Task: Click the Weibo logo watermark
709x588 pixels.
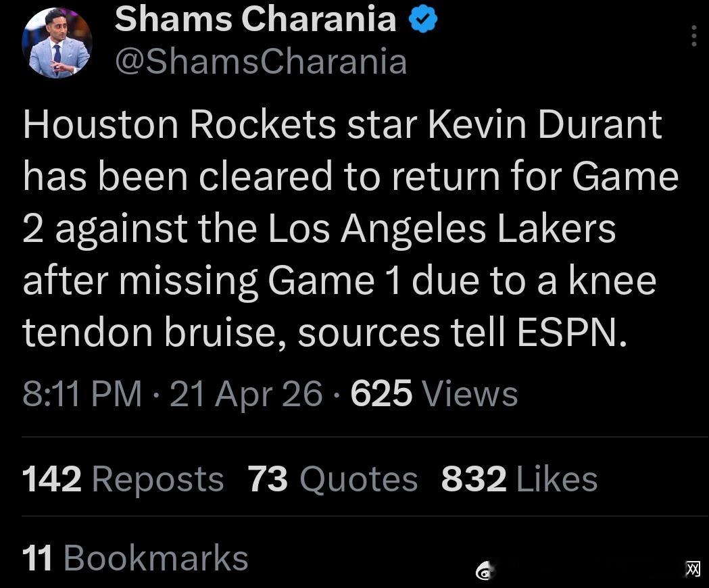Action: (484, 572)
